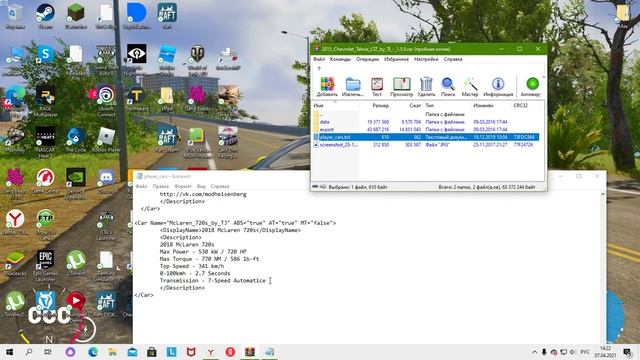Viewport: 640px width, 360px height.
Task: Open the Справка menu in Notepad
Action: 220,186
